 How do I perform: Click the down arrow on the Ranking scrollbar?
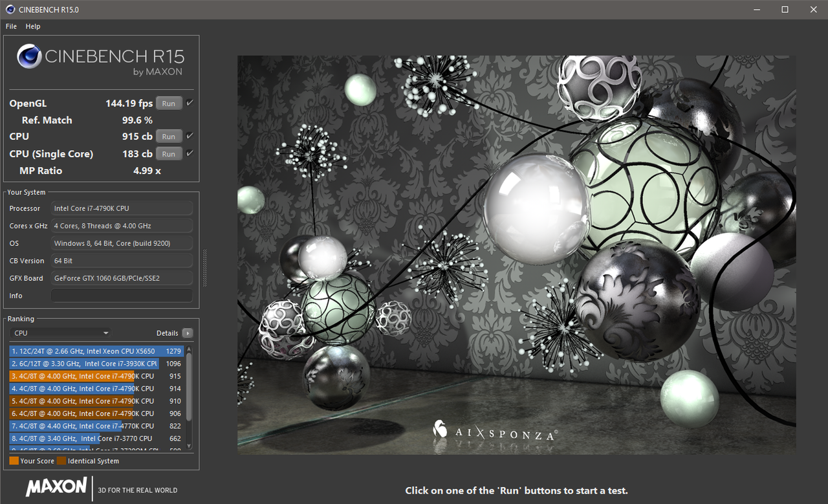[x=188, y=446]
